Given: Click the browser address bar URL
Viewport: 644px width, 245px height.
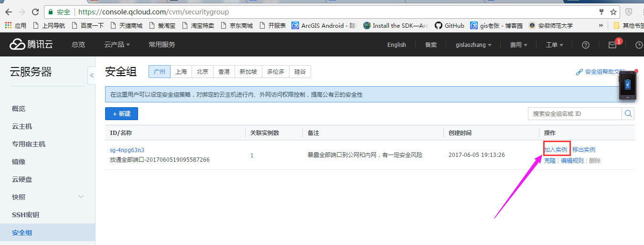Looking at the screenshot, I should point(153,12).
